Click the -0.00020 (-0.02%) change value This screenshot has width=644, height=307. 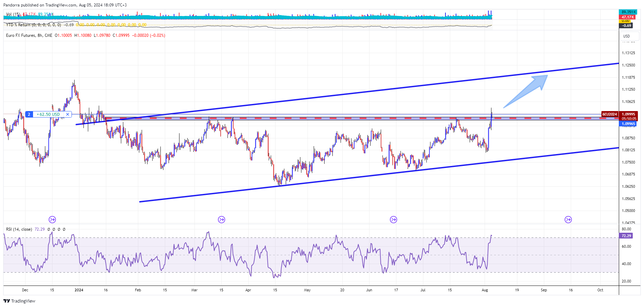(x=148, y=35)
